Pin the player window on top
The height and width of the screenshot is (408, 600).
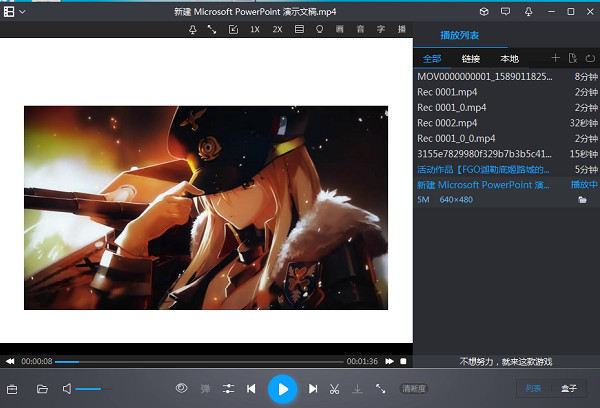point(193,29)
